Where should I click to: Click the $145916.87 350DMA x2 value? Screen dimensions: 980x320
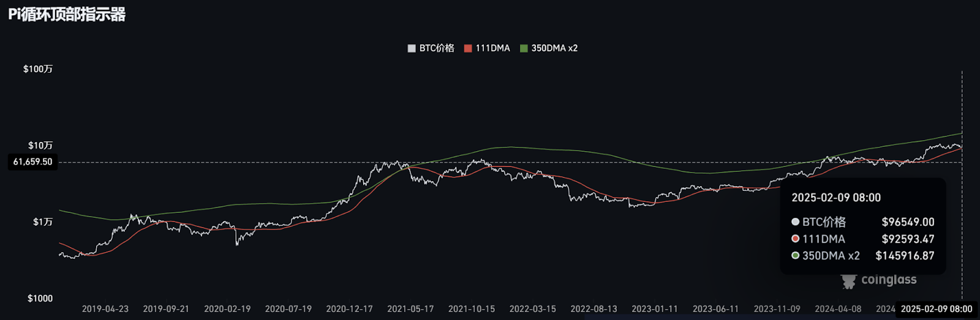coord(905,256)
